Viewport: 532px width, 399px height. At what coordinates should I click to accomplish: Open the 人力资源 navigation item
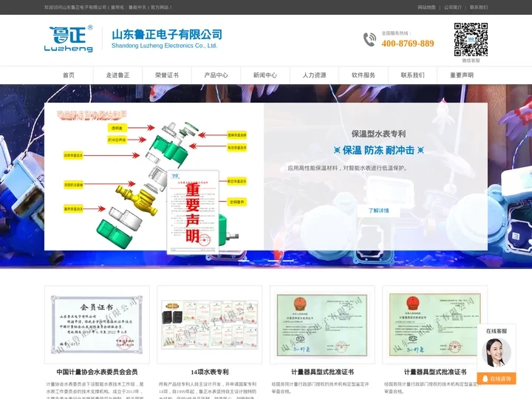[314, 75]
